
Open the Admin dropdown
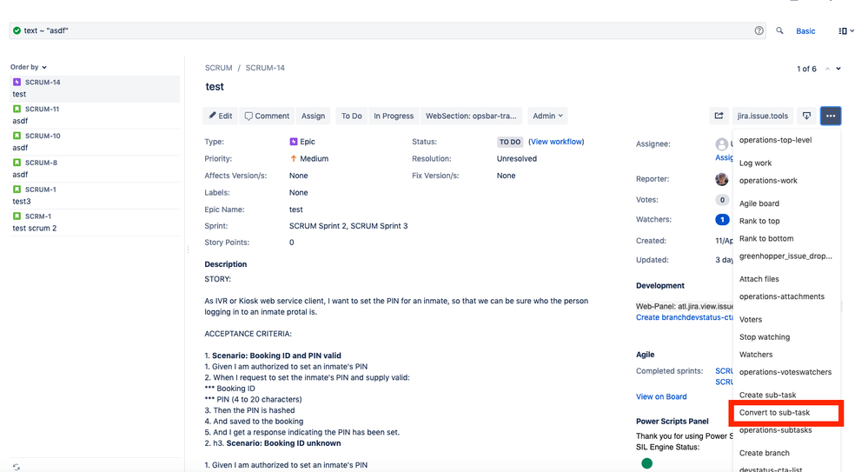click(x=547, y=116)
